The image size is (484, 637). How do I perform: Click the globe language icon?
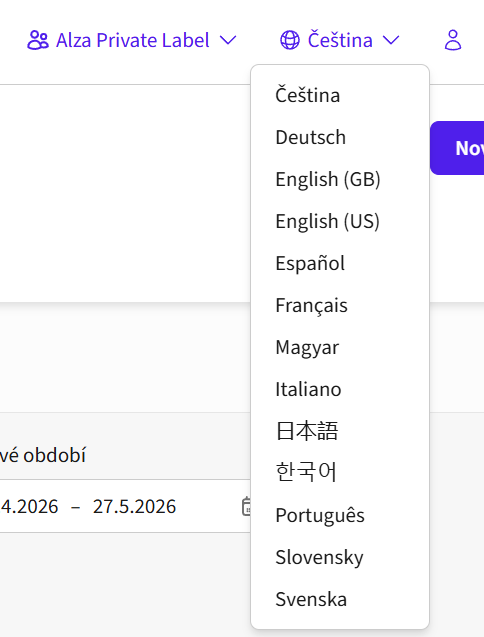[290, 40]
